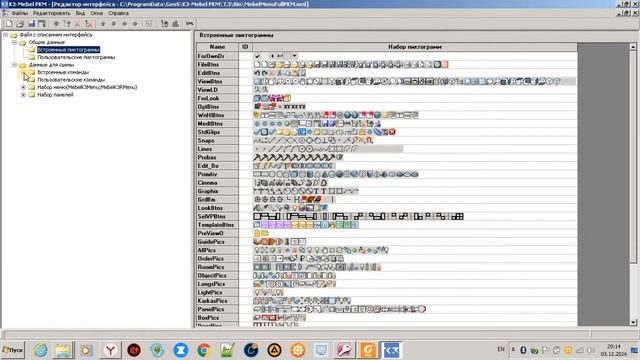This screenshot has height=360, width=640.
Task: Click the Набор пиктограмм column header
Action: (x=414, y=47)
